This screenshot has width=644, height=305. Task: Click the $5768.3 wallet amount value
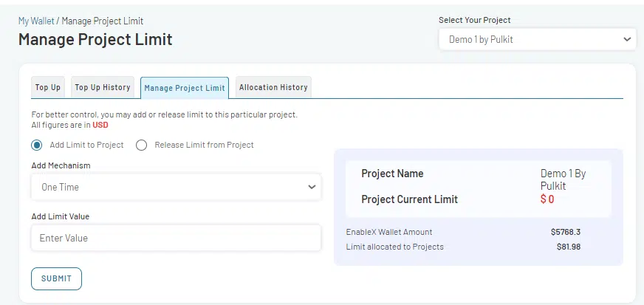tap(565, 232)
